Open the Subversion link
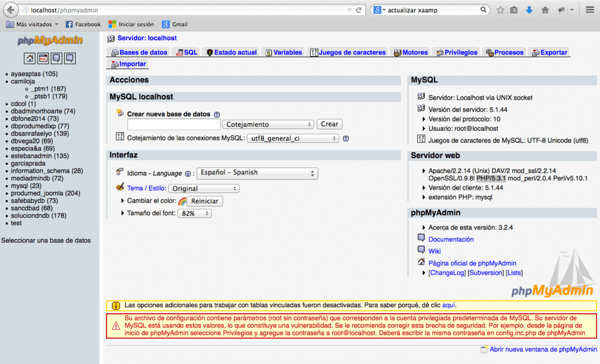This screenshot has width=600, height=364. [x=486, y=272]
